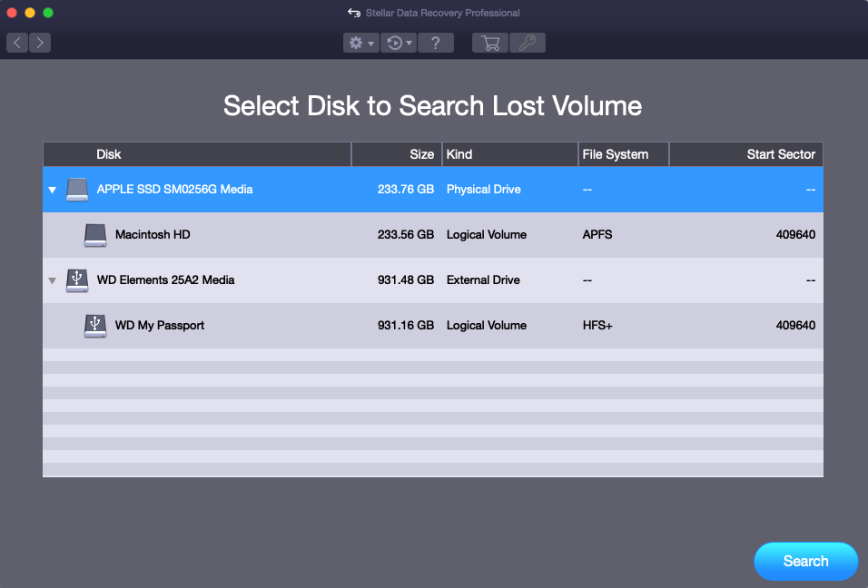Select WD Elements 25A2 Media row
This screenshot has height=588, width=868.
(x=433, y=279)
